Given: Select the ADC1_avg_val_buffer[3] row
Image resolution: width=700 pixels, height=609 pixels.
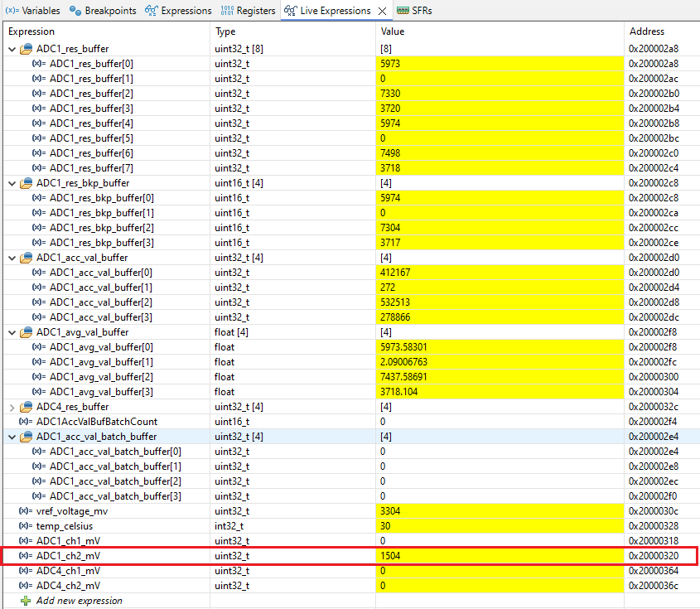Looking at the screenshot, I should pyautogui.click(x=351, y=392).
